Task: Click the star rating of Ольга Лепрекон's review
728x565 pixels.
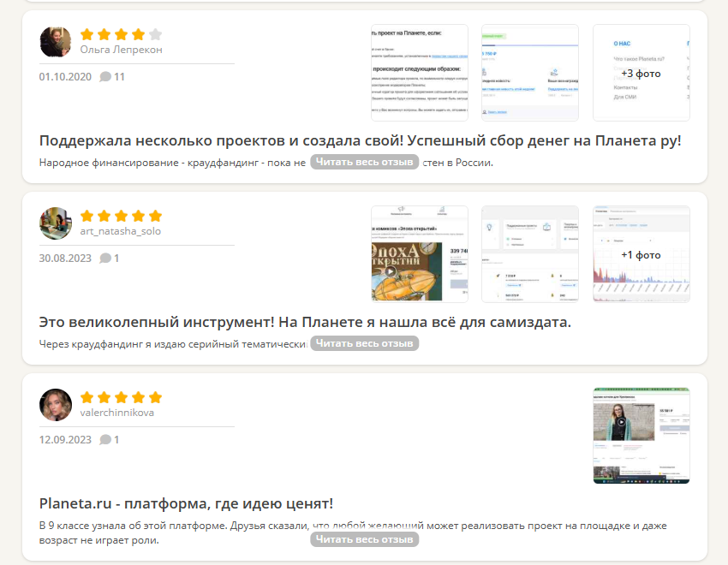Action: pos(121,34)
